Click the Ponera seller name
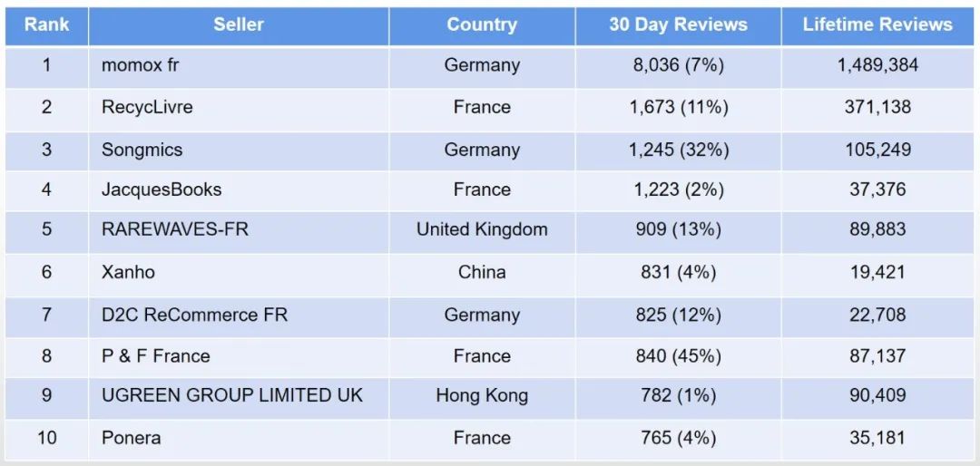Screen dimensions: 980x466 (132, 438)
